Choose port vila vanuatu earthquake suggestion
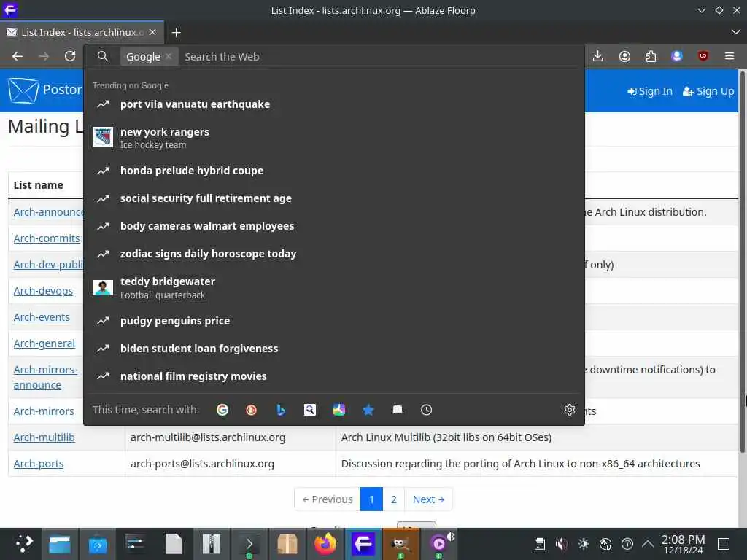The width and height of the screenshot is (747, 560). (x=333, y=104)
